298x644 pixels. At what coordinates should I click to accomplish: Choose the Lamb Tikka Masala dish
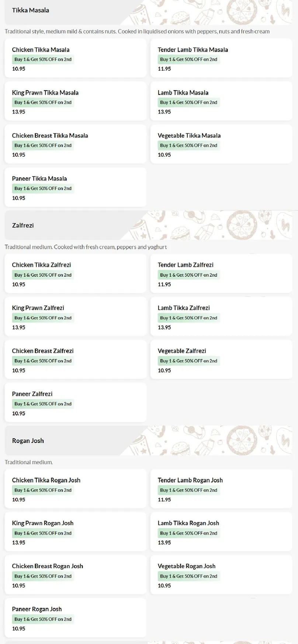coord(221,101)
